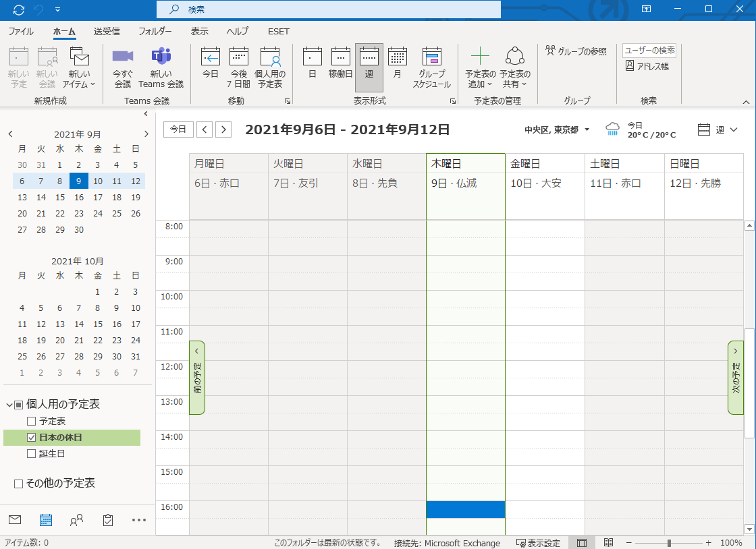The width and height of the screenshot is (756, 549).
Task: Create a 新しい Teams 会議
Action: (161, 67)
